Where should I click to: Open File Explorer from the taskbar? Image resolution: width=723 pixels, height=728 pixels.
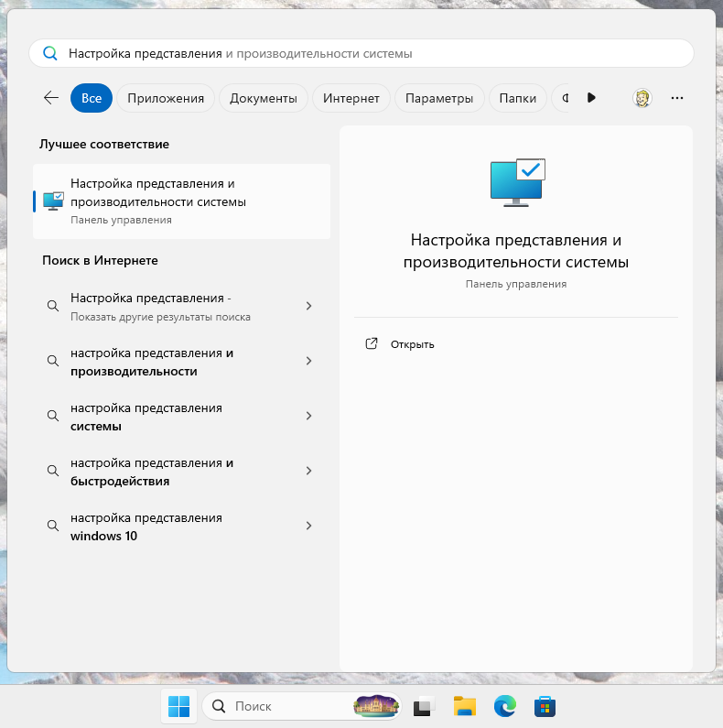point(465,706)
